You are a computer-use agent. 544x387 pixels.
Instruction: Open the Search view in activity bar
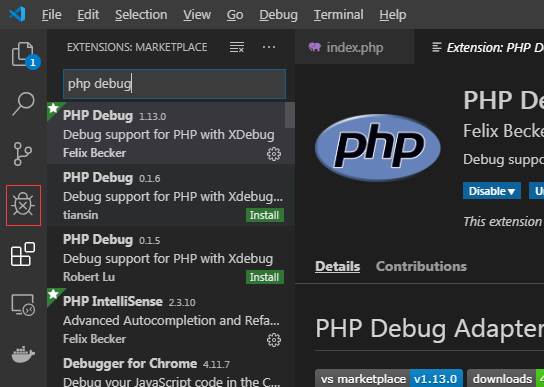click(x=23, y=103)
